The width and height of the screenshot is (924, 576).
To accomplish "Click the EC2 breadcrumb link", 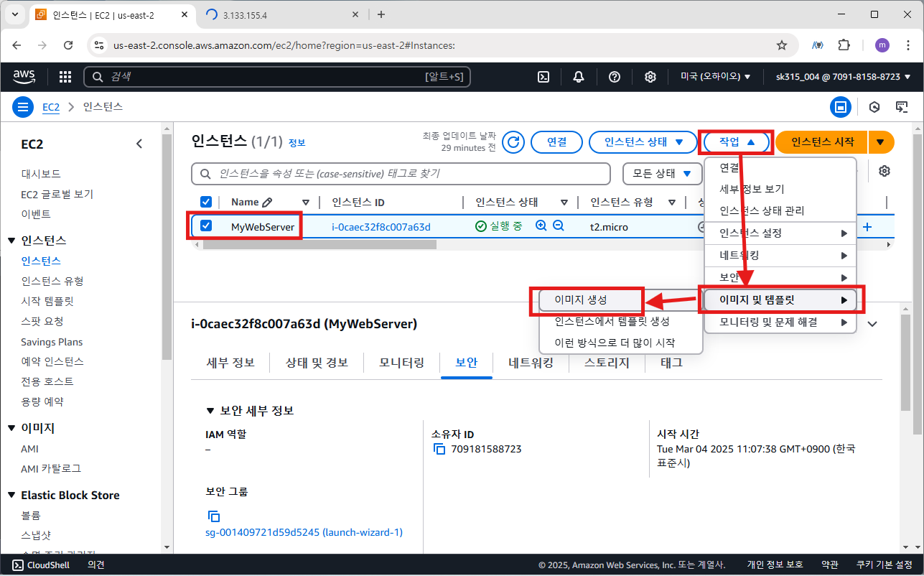I will [50, 107].
